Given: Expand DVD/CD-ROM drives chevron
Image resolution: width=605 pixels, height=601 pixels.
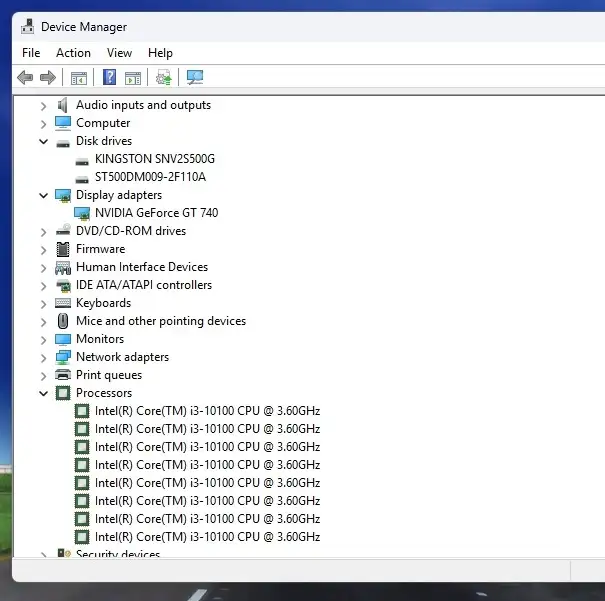Looking at the screenshot, I should tap(44, 232).
